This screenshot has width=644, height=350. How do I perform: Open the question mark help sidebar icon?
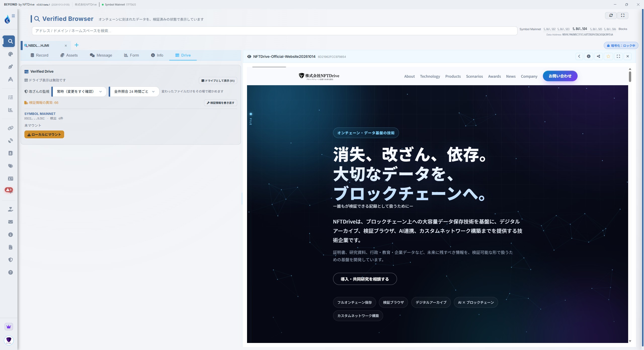[10, 272]
